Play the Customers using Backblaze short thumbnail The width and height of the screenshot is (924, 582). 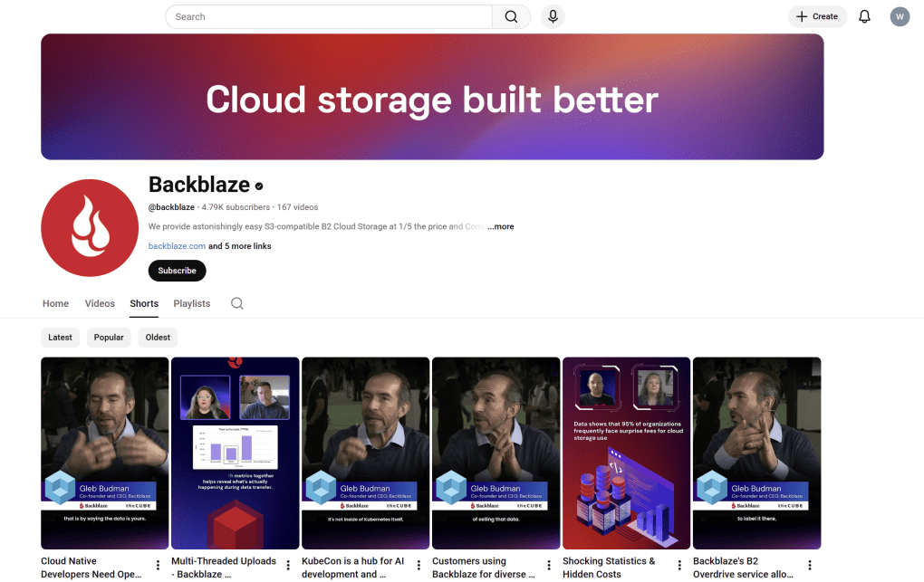(x=496, y=453)
